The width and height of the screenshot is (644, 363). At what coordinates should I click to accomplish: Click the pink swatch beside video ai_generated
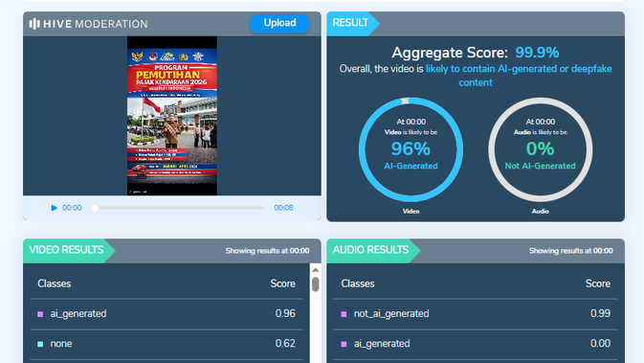(x=40, y=314)
